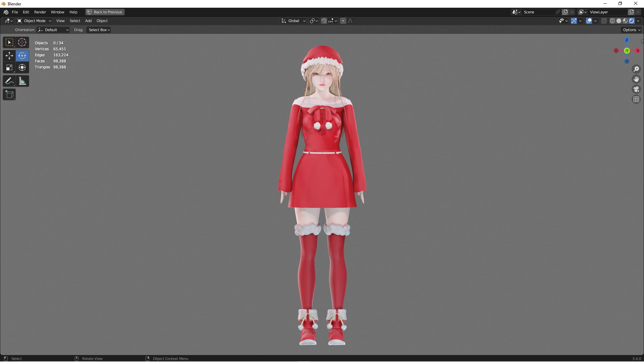The height and width of the screenshot is (362, 644).
Task: Click the green Y axis on gizmo
Action: click(x=627, y=51)
